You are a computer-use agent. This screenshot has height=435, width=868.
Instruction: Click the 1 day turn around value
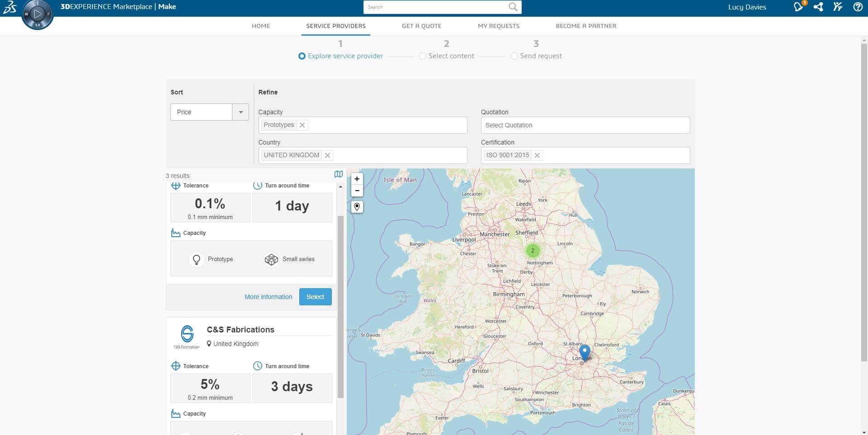click(x=292, y=206)
